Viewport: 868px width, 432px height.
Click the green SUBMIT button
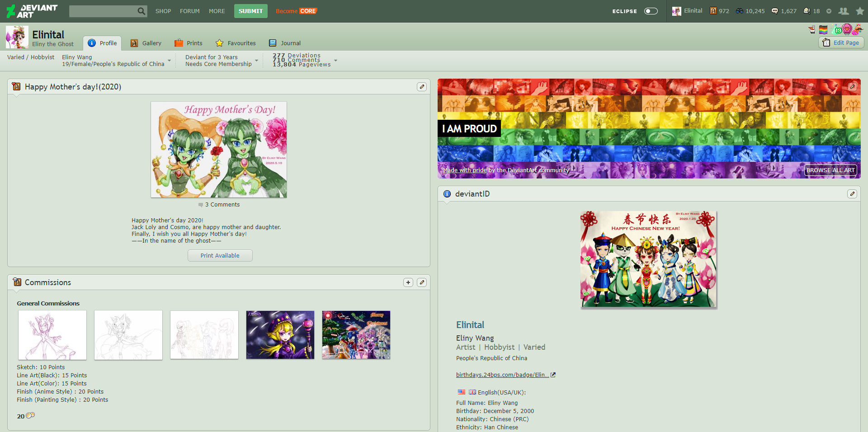click(251, 11)
